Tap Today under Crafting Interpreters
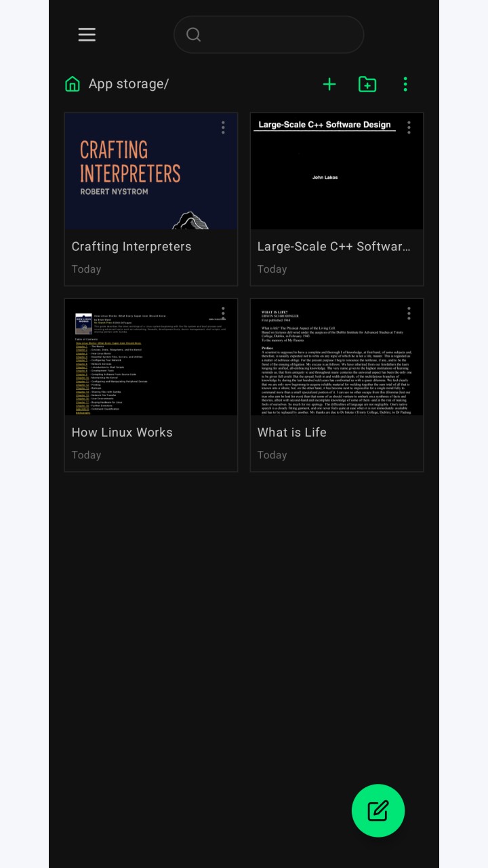 (x=86, y=269)
